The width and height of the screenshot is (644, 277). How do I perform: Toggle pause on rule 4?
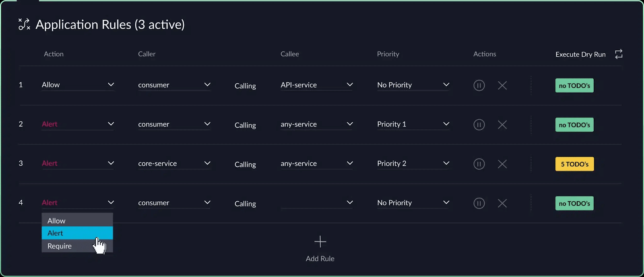479,203
